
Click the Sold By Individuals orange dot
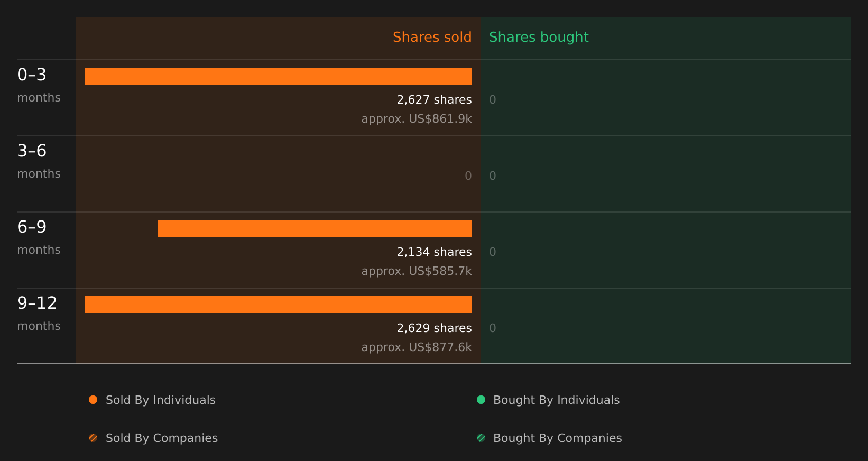(93, 400)
